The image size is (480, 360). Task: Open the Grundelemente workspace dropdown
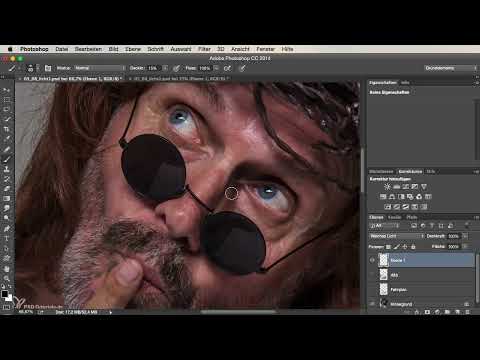click(451, 68)
